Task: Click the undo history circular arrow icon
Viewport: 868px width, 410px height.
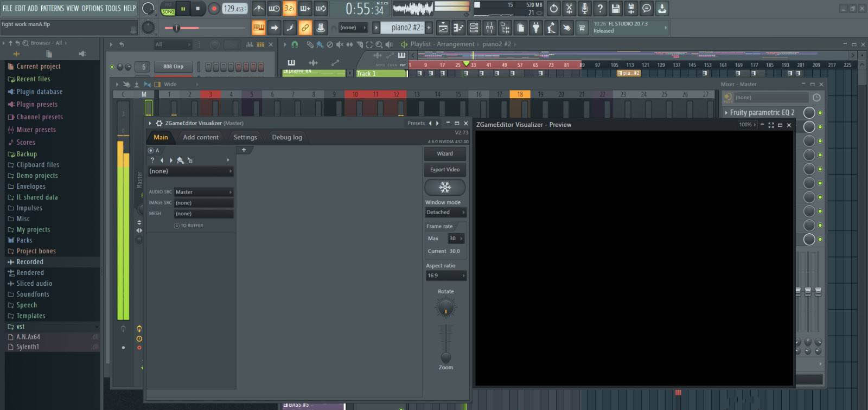Action: (553, 8)
